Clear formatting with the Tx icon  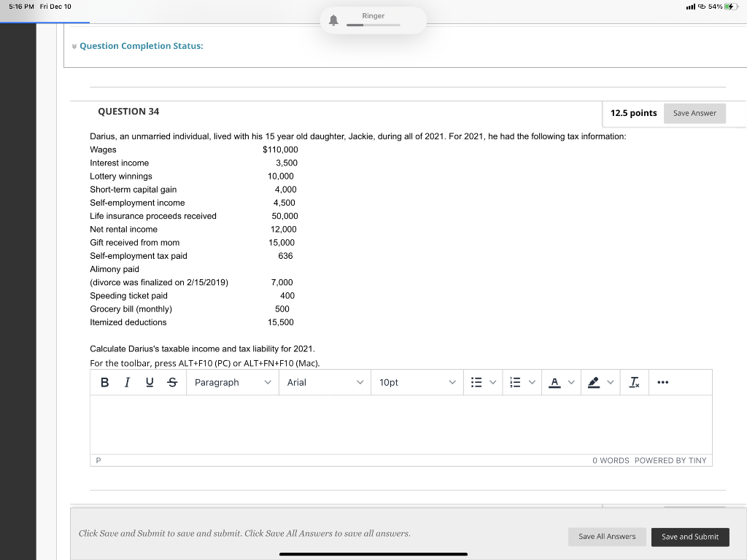click(634, 382)
